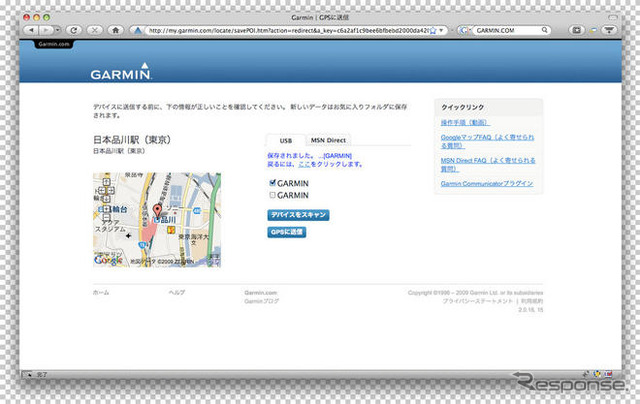Click the プライバシーステートメント footer link
Viewport: 640px width, 404px height.
(x=477, y=301)
